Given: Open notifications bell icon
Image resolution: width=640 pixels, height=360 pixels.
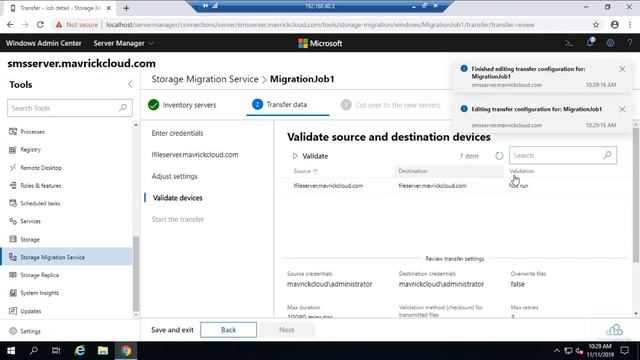Looking at the screenshot, I should (x=590, y=42).
